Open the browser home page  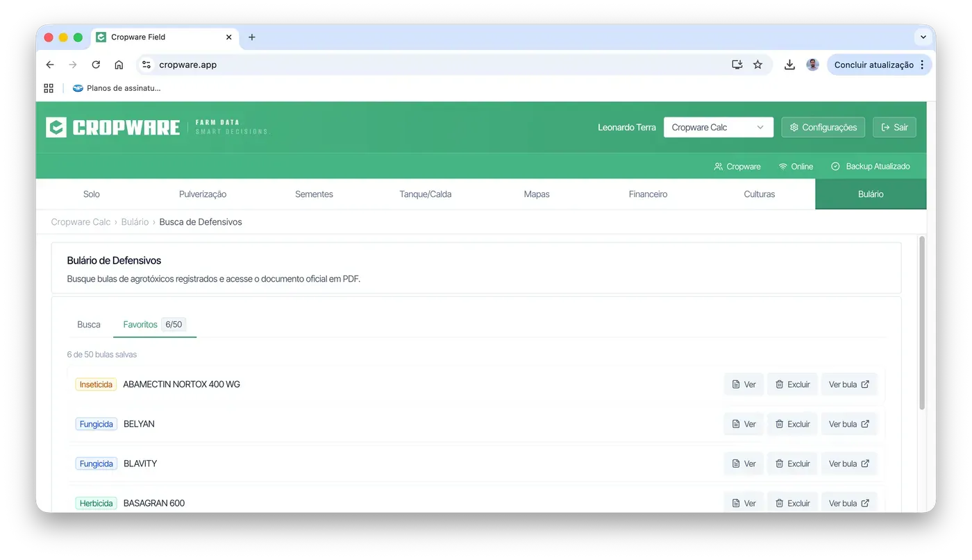coord(119,65)
